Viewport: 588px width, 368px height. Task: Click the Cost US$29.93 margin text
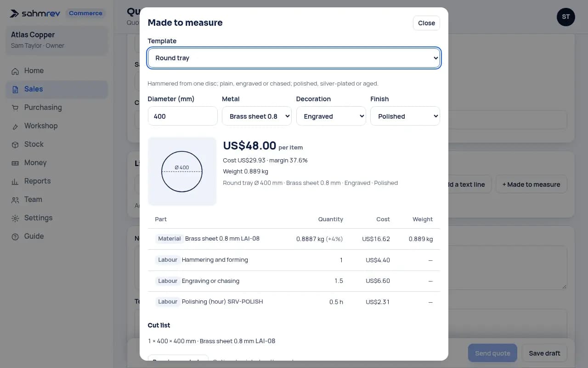point(265,161)
